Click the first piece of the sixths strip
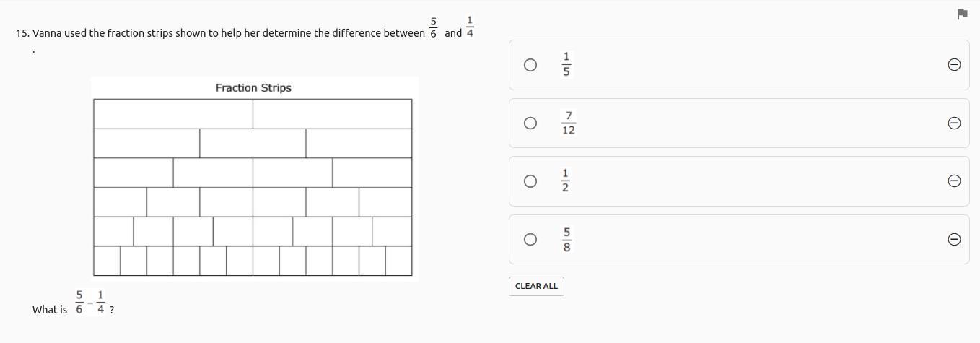980x343 pixels. (x=120, y=202)
